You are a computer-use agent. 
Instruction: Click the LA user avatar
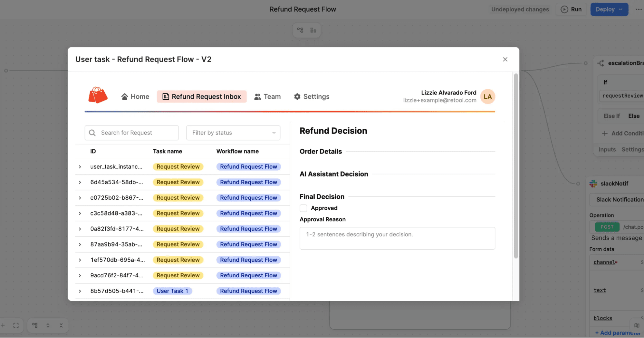click(x=487, y=97)
